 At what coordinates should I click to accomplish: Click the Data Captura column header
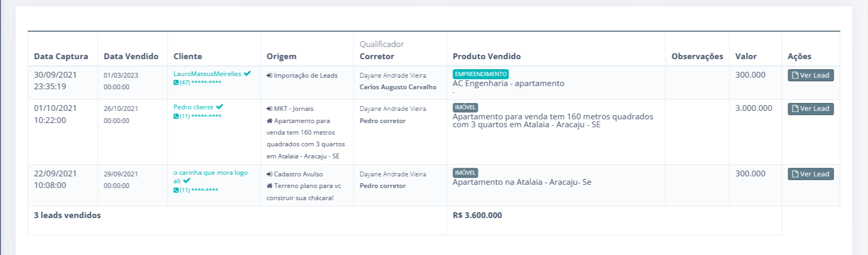coord(61,56)
